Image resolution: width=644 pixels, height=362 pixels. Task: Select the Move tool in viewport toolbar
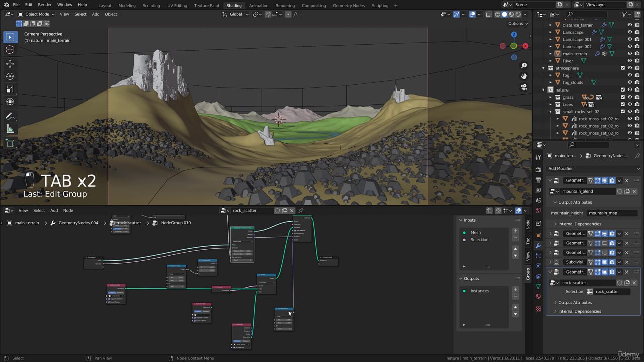click(10, 64)
